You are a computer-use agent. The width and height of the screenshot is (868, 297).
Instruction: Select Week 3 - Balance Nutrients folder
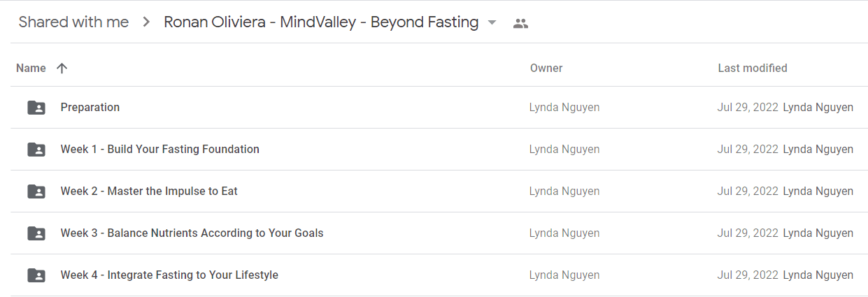tap(192, 233)
